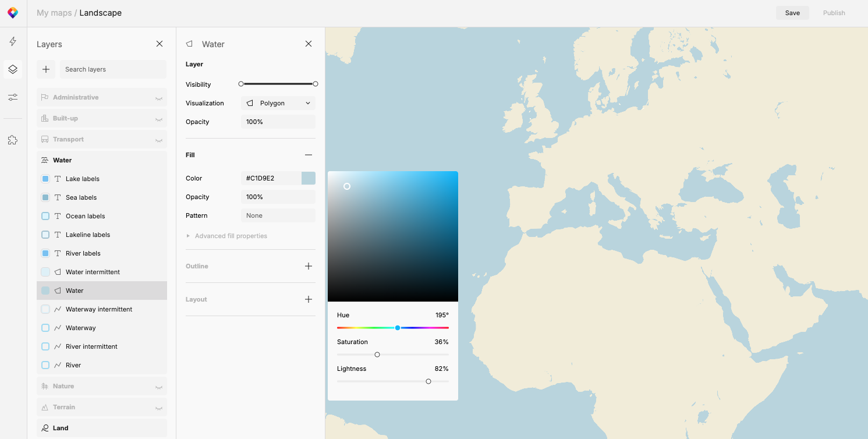This screenshot has height=439, width=868.
Task: Toggle visibility of Transport layer group
Action: 158,140
